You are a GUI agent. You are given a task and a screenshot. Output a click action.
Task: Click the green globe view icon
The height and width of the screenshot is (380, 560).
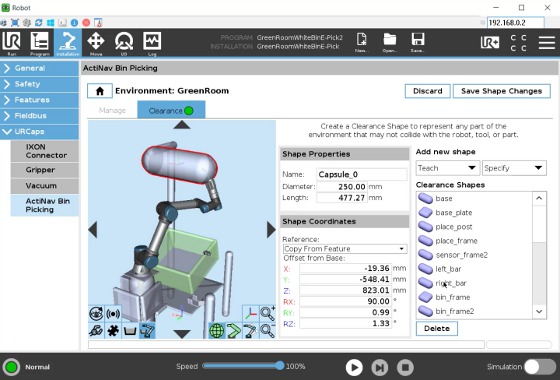click(x=217, y=331)
